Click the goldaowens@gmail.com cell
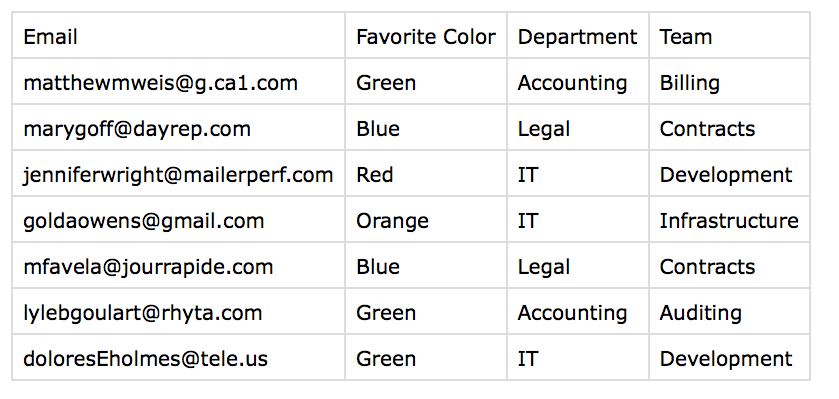This screenshot has height=399, width=839. (178, 219)
